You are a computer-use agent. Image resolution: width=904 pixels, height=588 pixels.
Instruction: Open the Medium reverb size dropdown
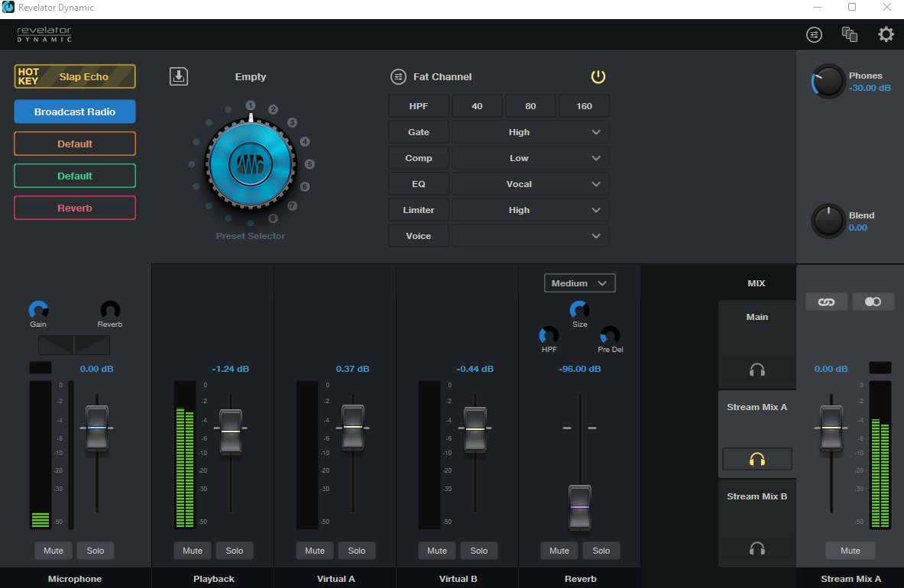579,283
